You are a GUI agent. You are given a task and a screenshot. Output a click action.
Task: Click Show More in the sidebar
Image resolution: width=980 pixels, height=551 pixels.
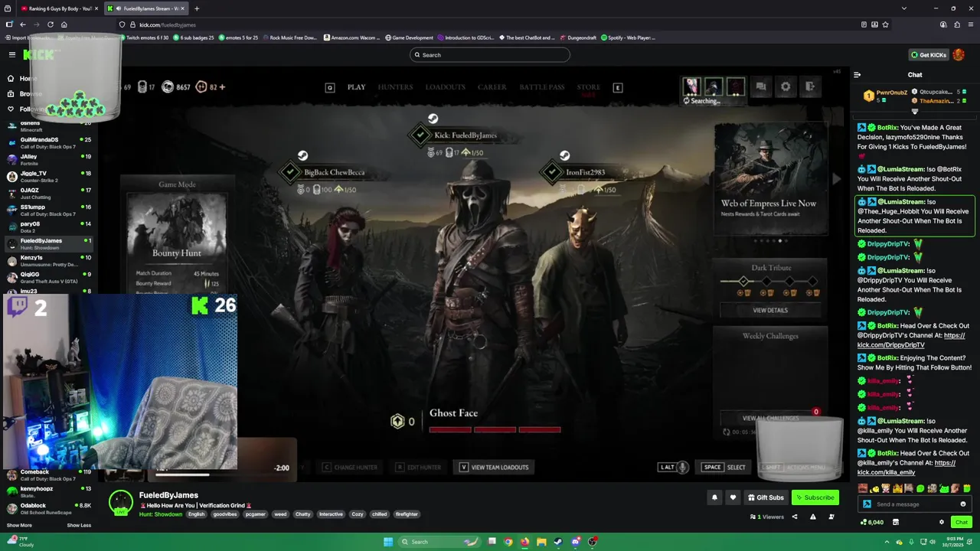[19, 525]
